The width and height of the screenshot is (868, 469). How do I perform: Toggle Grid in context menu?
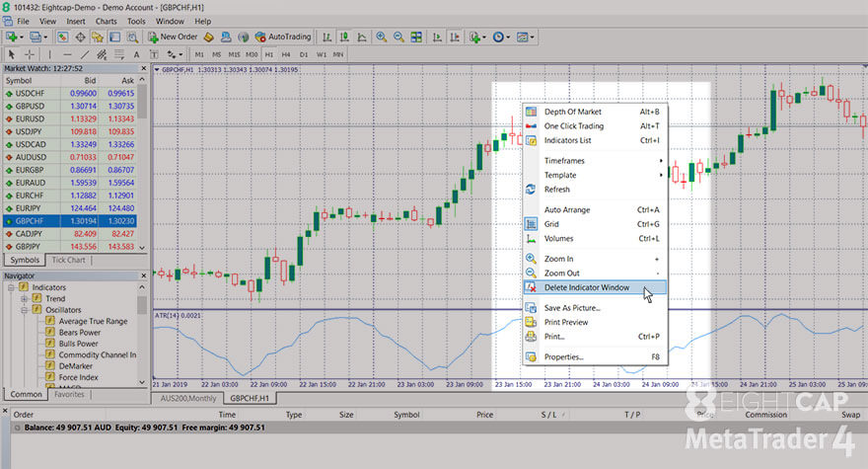click(595, 224)
